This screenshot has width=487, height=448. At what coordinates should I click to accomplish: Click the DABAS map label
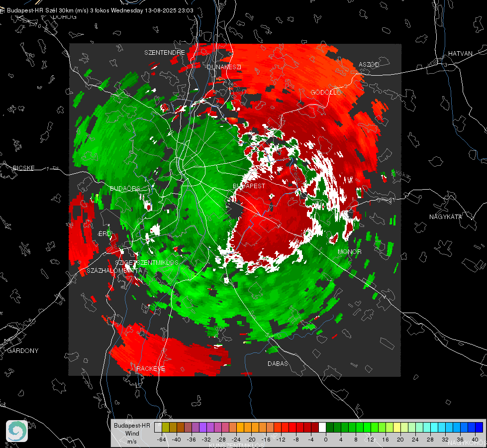tap(278, 364)
